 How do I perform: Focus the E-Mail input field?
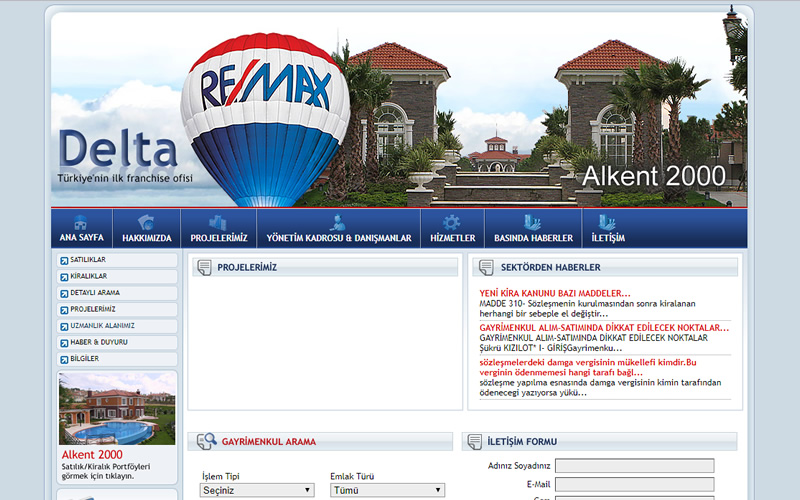635,484
